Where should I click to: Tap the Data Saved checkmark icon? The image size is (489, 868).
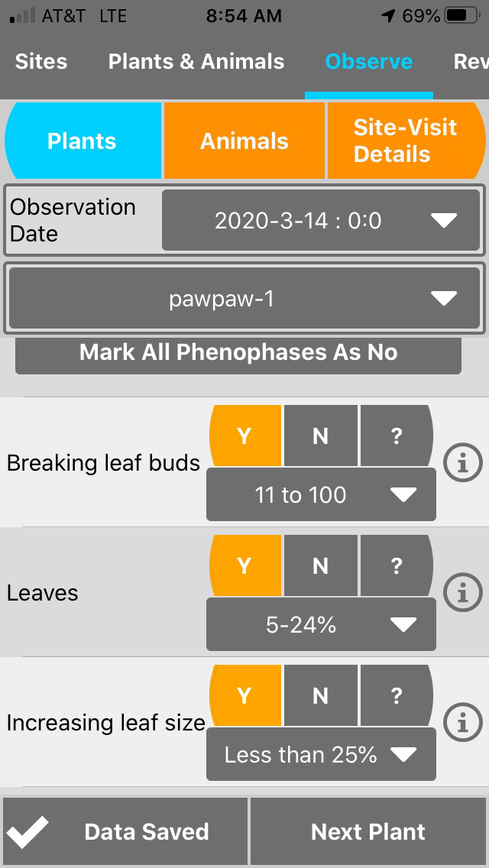tap(28, 832)
